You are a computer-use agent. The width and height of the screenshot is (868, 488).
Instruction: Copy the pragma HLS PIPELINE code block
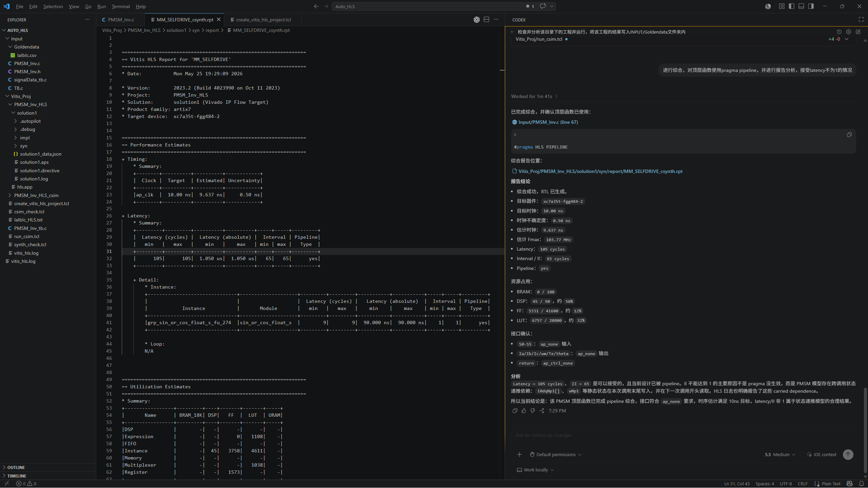pyautogui.click(x=849, y=135)
